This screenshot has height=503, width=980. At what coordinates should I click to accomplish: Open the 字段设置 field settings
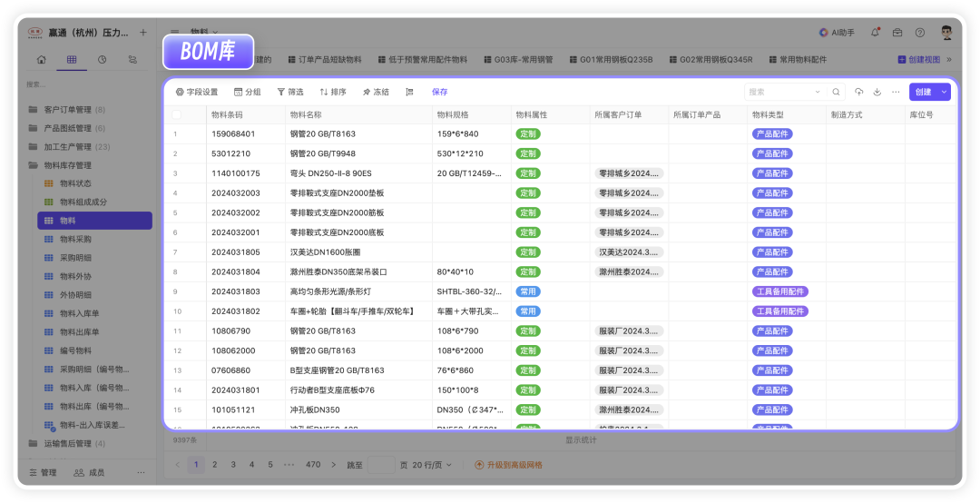click(x=196, y=92)
